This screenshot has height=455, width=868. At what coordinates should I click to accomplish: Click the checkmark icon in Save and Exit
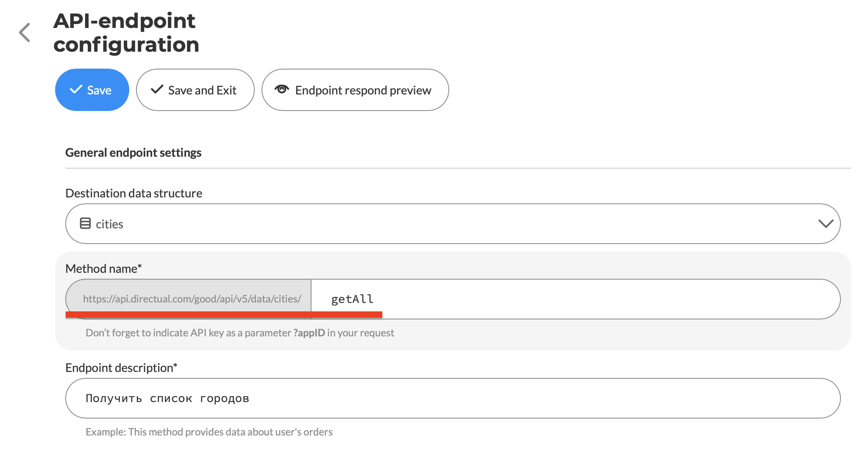(157, 89)
